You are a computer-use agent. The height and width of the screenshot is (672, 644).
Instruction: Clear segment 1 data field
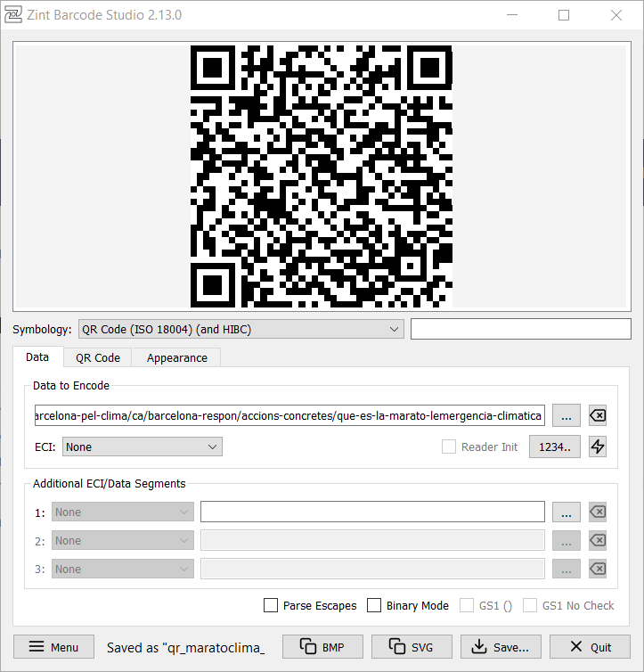pos(598,512)
